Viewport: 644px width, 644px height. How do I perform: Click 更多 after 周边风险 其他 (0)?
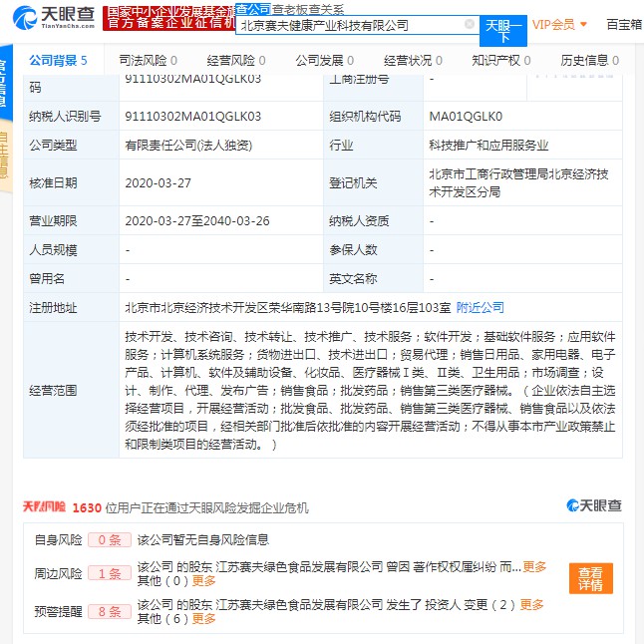(203, 581)
